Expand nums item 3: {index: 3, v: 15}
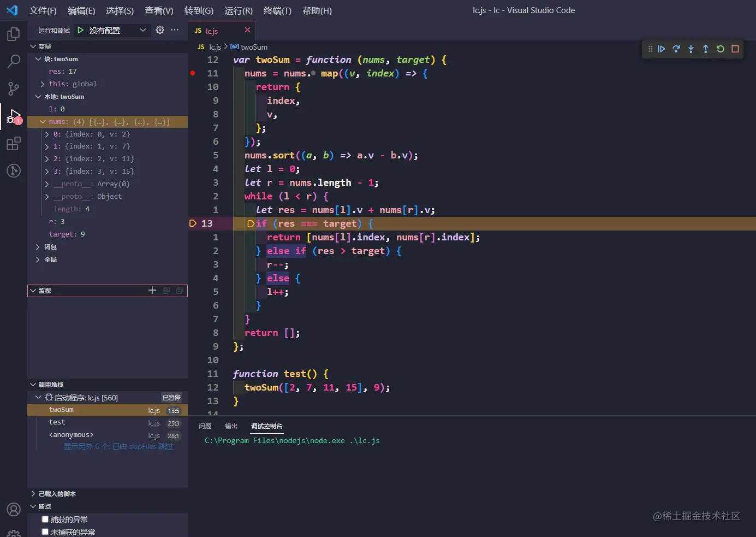Image resolution: width=756 pixels, height=537 pixels. click(x=47, y=172)
